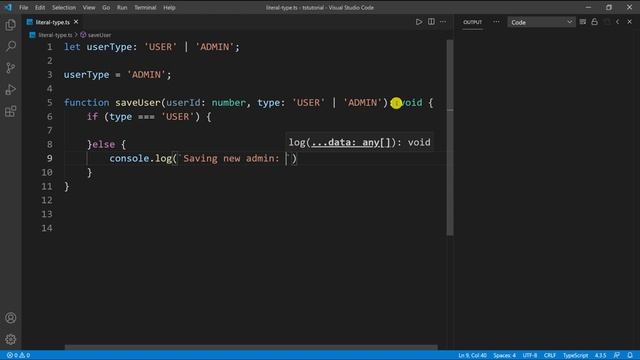Open the Search view in activity bar

click(11, 46)
